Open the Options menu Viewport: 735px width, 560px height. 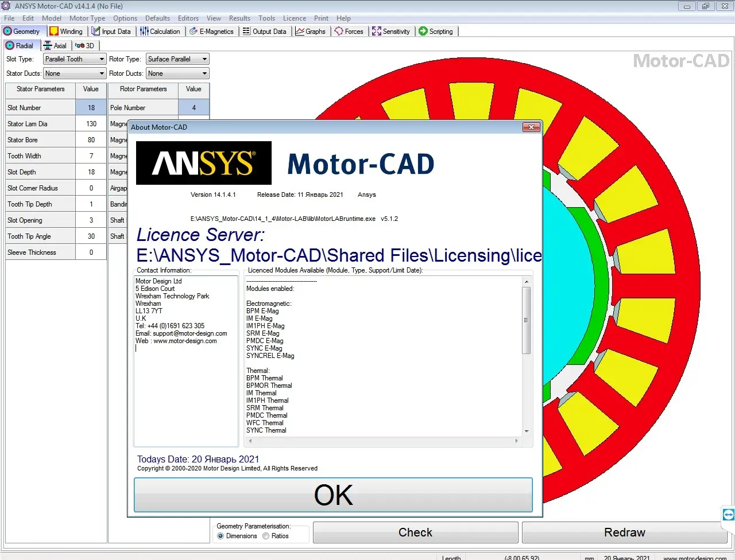(x=125, y=18)
